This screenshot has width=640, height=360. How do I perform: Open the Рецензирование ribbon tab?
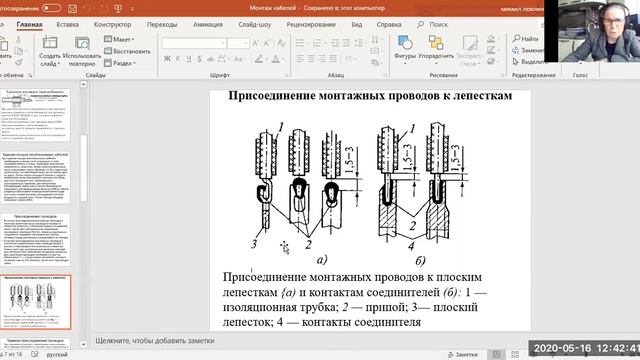tap(311, 24)
